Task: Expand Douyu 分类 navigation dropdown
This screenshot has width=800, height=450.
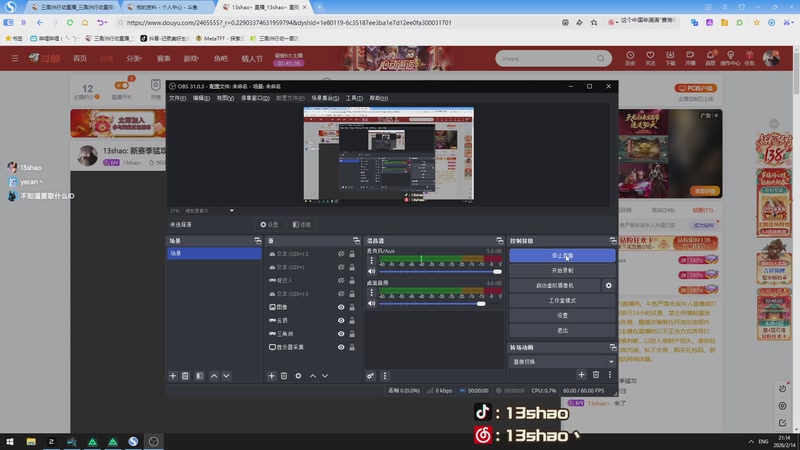Action: pos(134,59)
